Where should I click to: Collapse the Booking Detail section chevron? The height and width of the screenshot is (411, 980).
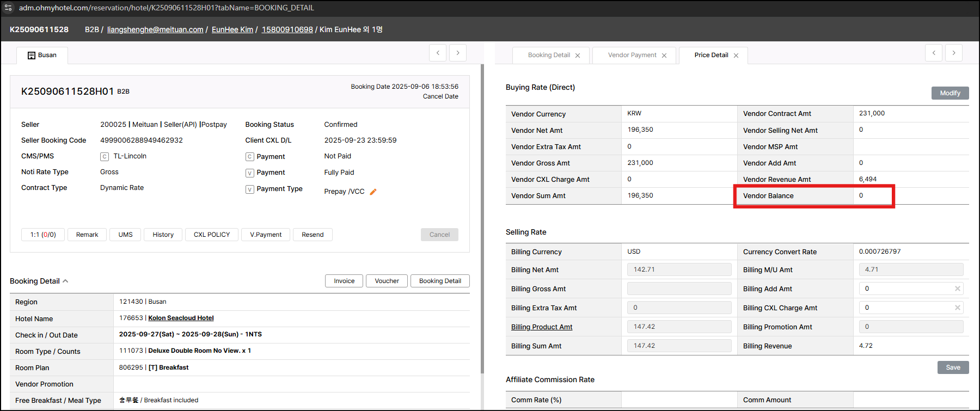point(65,281)
